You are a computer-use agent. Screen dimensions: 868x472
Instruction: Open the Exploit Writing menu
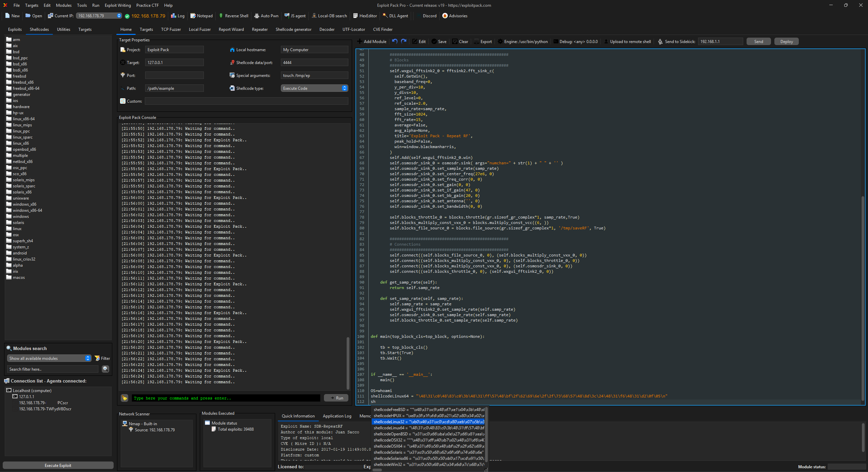118,5
